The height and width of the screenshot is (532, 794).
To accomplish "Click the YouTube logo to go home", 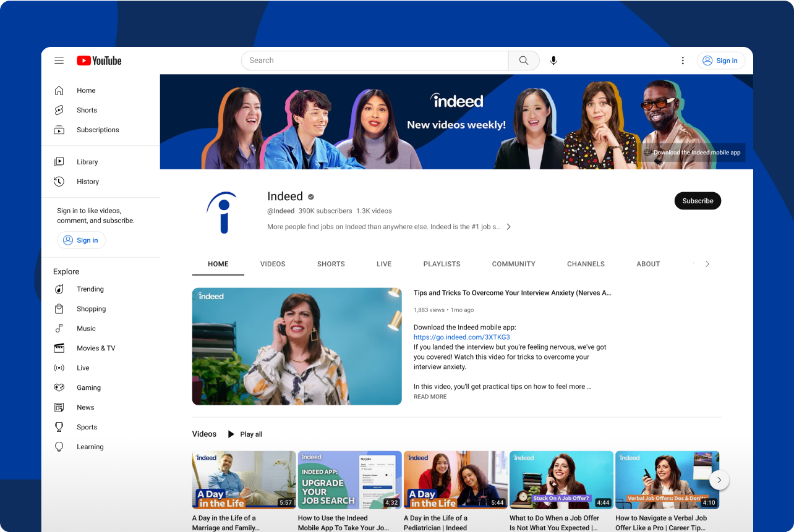I will tap(98, 61).
